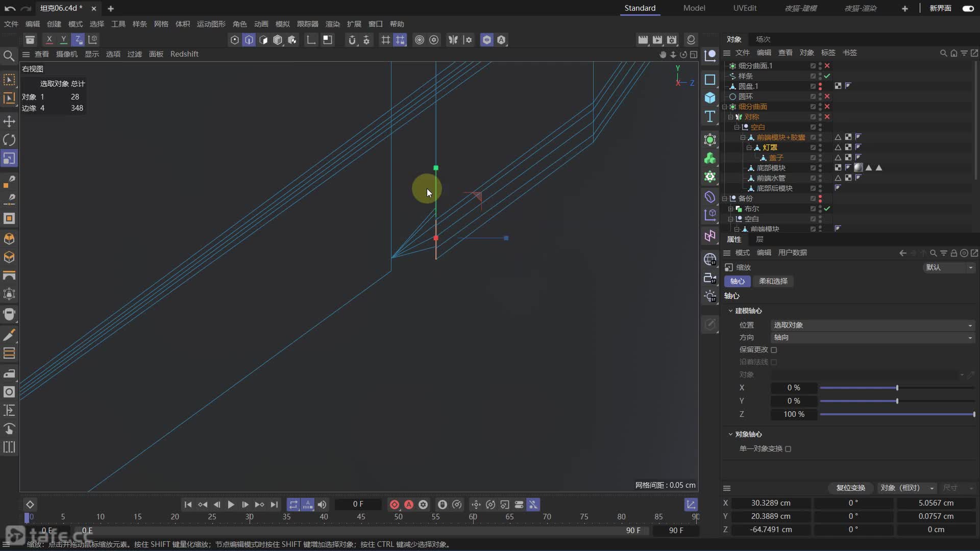
Task: Click the record active objects button
Action: (395, 505)
